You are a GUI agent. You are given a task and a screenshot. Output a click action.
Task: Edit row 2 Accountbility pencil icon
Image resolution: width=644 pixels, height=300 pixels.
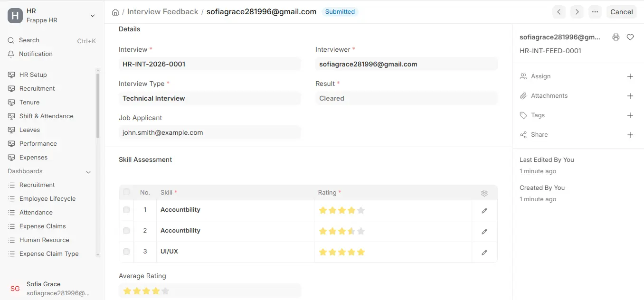pyautogui.click(x=484, y=231)
